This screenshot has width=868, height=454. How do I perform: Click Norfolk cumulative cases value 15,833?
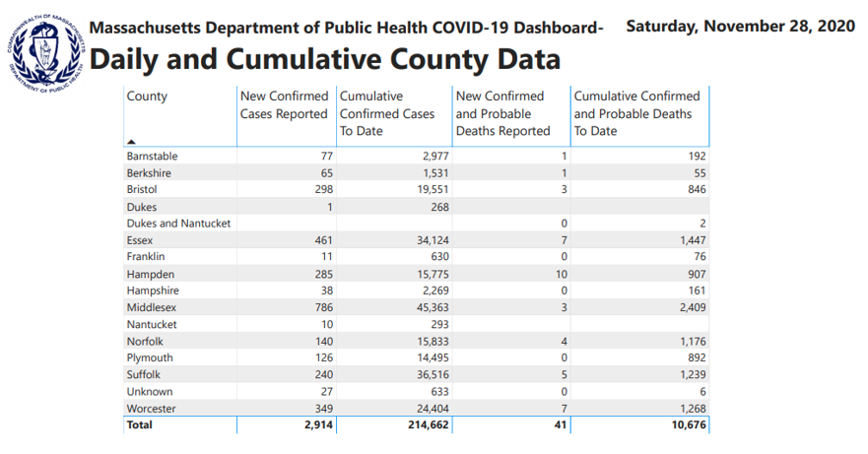(x=433, y=342)
